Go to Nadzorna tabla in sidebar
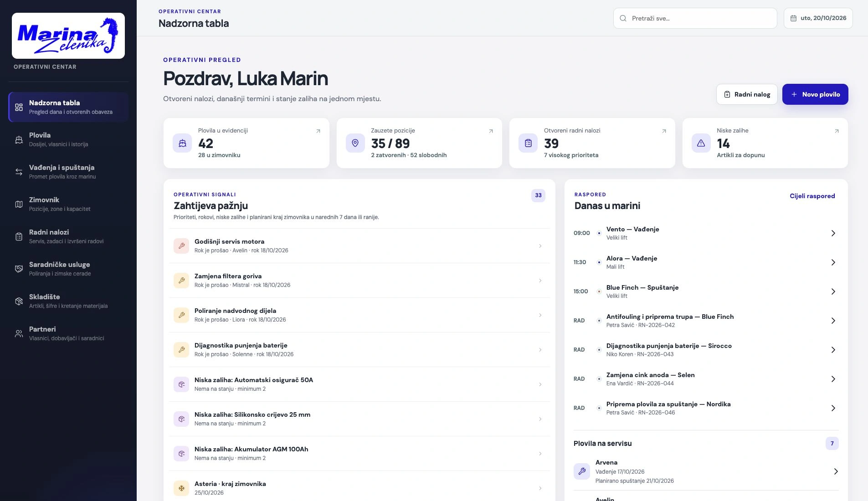 coord(68,107)
